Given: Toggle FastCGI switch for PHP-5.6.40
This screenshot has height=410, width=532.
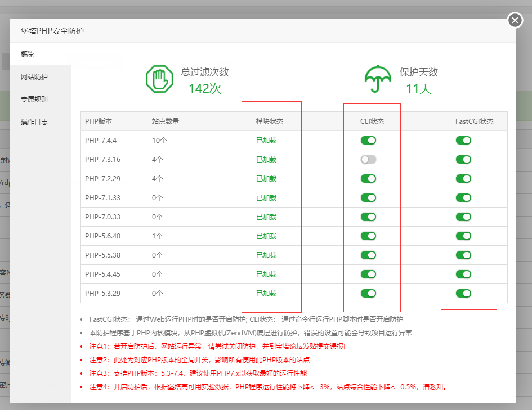Looking at the screenshot, I should click(463, 236).
